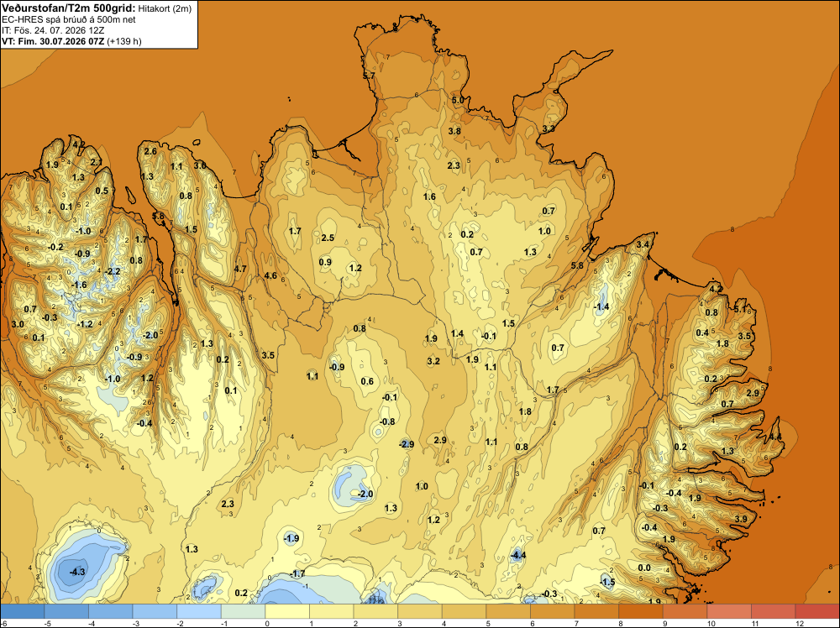This screenshot has height=628, width=840.
Task: Click the temperature value '-0.8'
Action: [387, 421]
